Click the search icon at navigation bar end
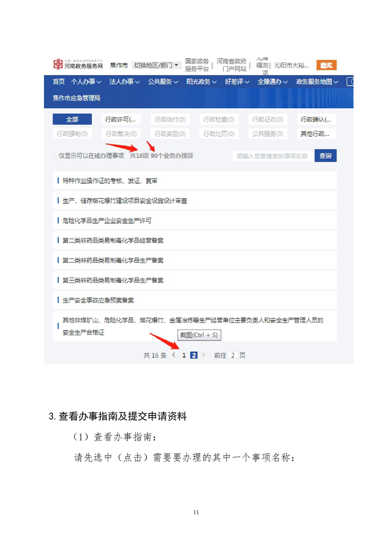Screen dimensions: 392x555 [x=350, y=82]
